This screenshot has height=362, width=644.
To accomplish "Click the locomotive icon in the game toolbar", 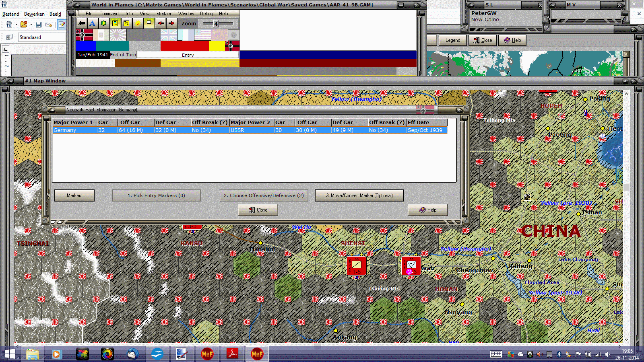I will (x=82, y=23).
